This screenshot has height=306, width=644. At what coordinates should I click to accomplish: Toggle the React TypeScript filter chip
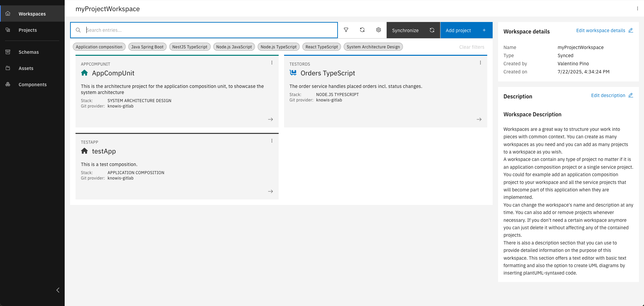pyautogui.click(x=322, y=47)
